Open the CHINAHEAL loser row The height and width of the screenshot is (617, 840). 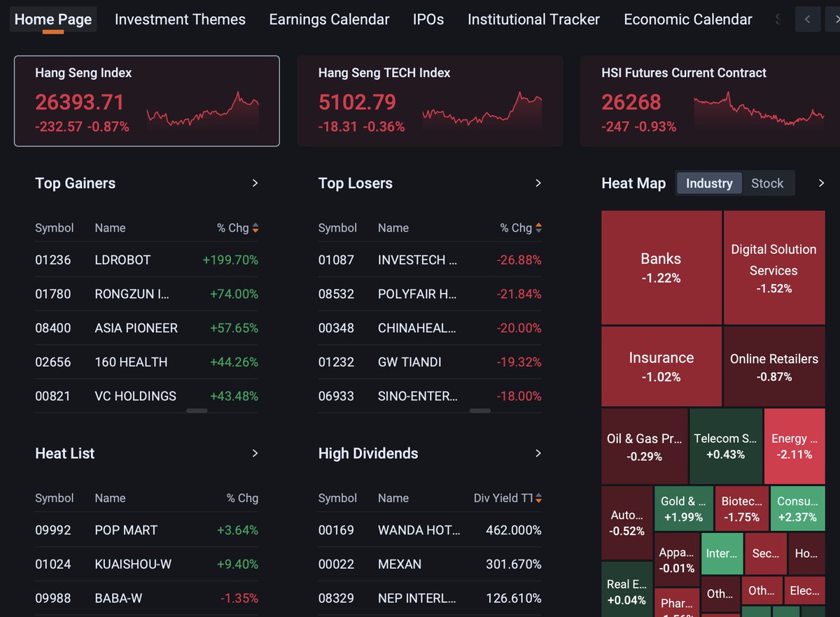click(430, 328)
